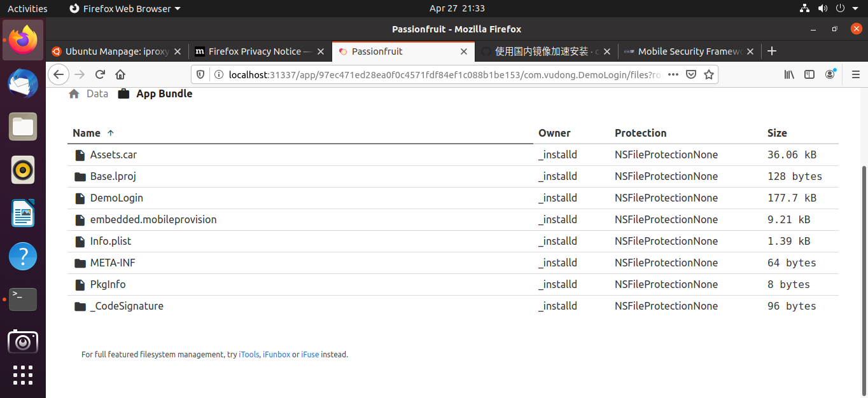Viewport: 868px width, 398px height.
Task: Open the iFunbox link
Action: [x=276, y=355]
